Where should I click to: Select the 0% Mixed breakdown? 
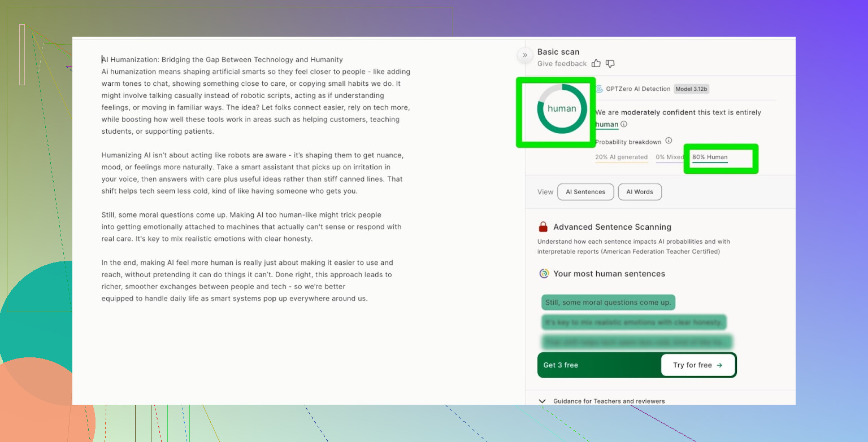pos(668,157)
